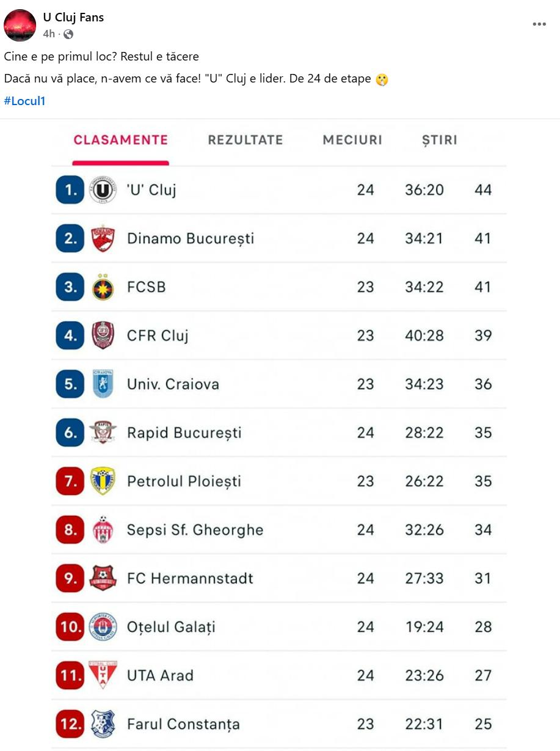This screenshot has width=560, height=751.
Task: Click the 'U' Cluj club crest
Action: [x=103, y=190]
